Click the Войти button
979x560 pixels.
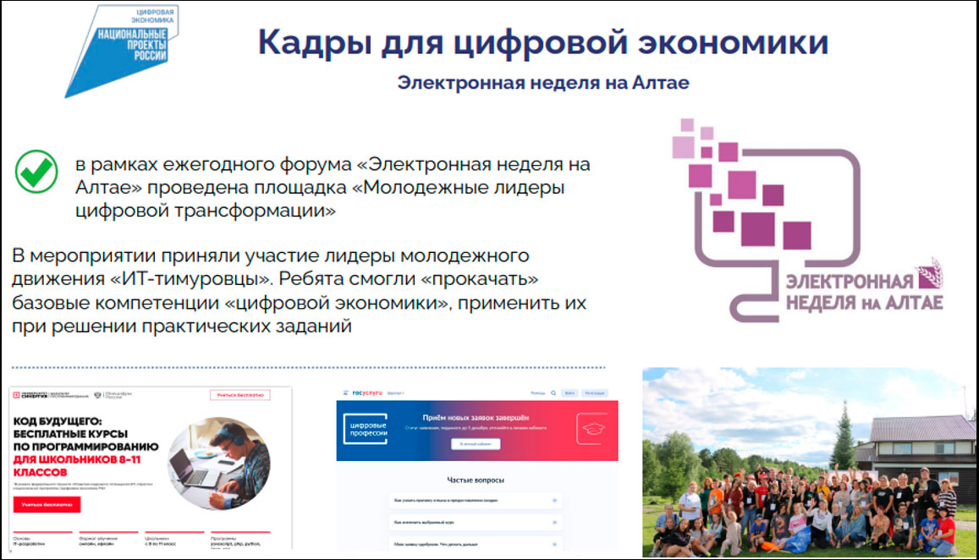click(x=569, y=393)
